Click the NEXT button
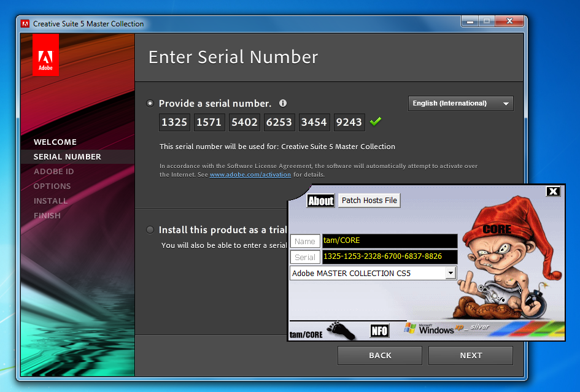This screenshot has width=580, height=392. (x=471, y=355)
